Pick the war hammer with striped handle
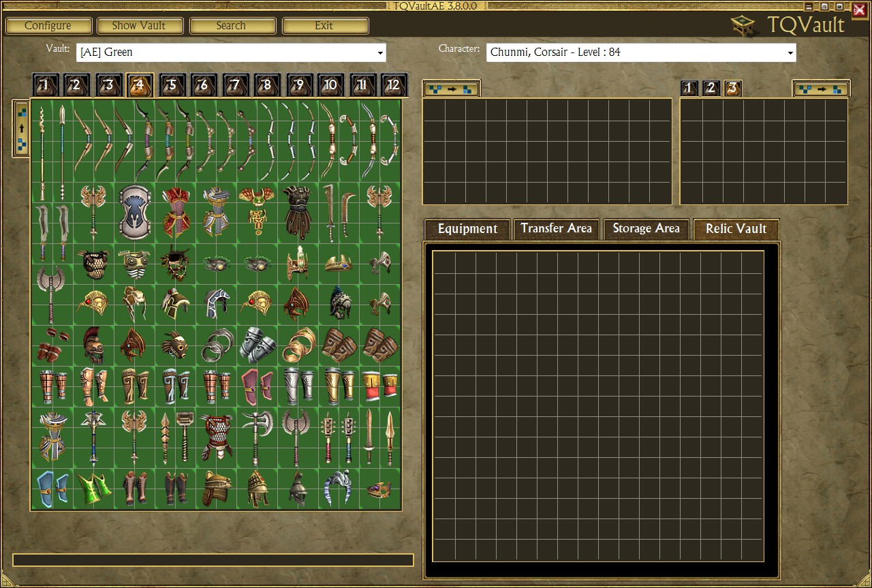 click(x=185, y=437)
